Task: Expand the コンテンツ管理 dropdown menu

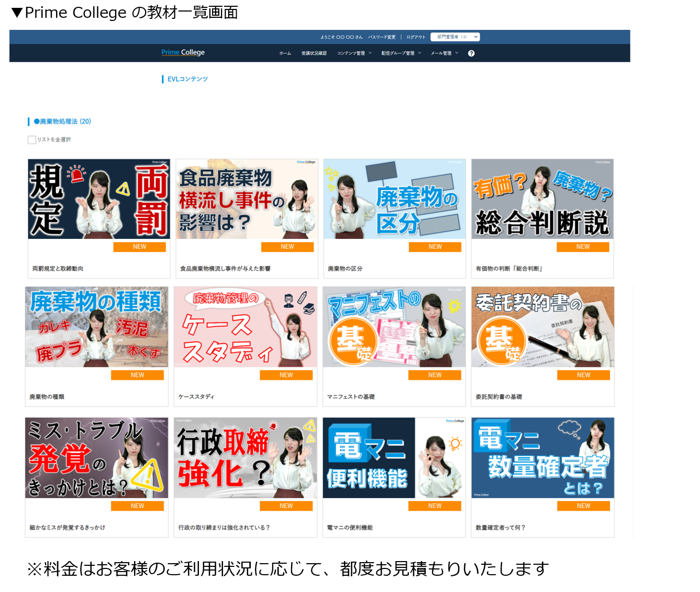Action: (x=354, y=53)
